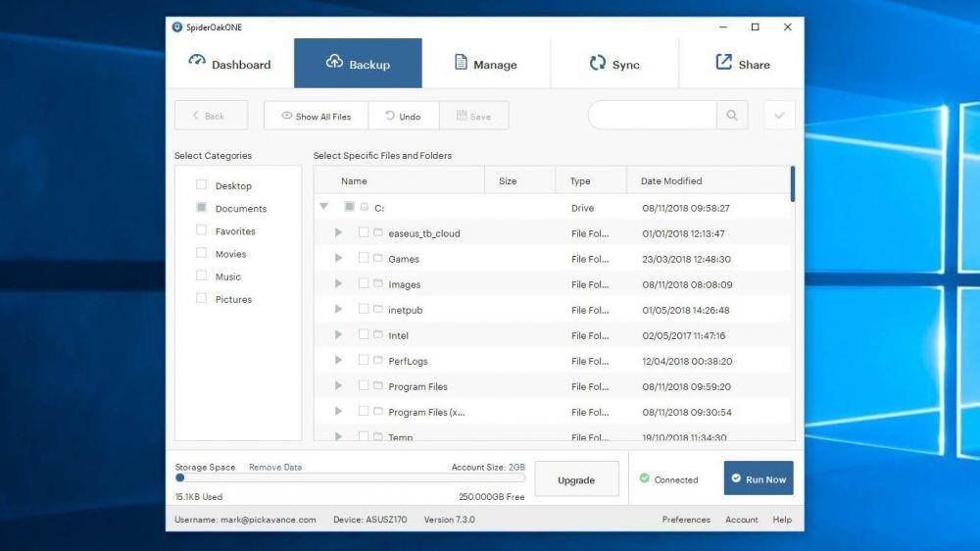Viewport: 980px width, 551px height.
Task: Toggle the Documents category checkbox
Action: (x=201, y=207)
